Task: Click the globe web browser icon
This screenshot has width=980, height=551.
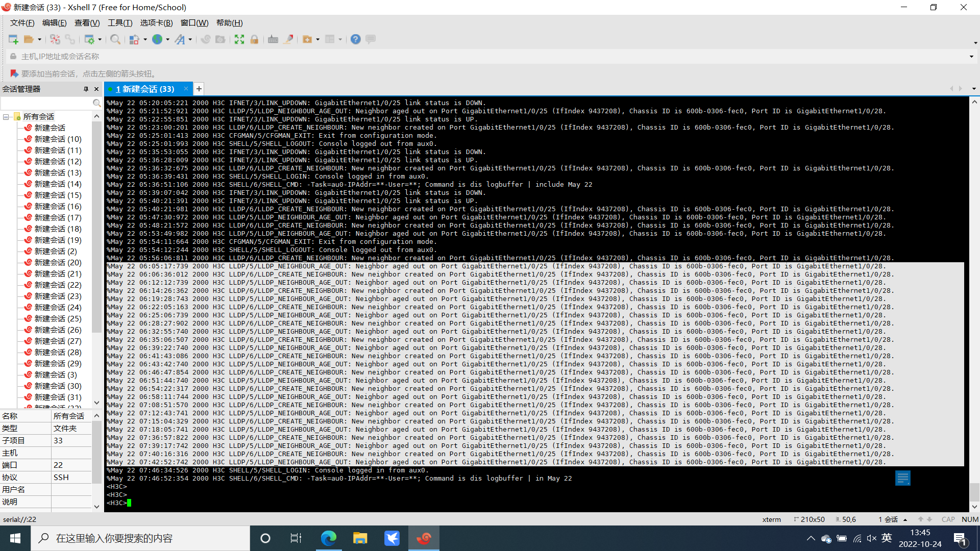Action: [x=157, y=39]
